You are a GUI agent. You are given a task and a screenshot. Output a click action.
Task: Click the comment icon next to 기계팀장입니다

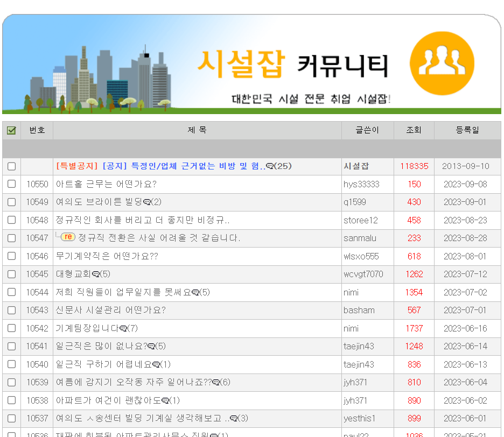tap(123, 328)
